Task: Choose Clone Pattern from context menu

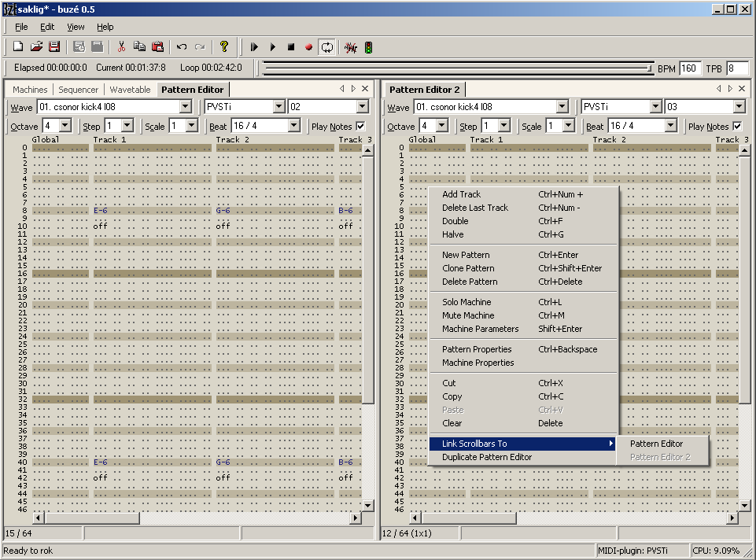Action: pyautogui.click(x=468, y=268)
